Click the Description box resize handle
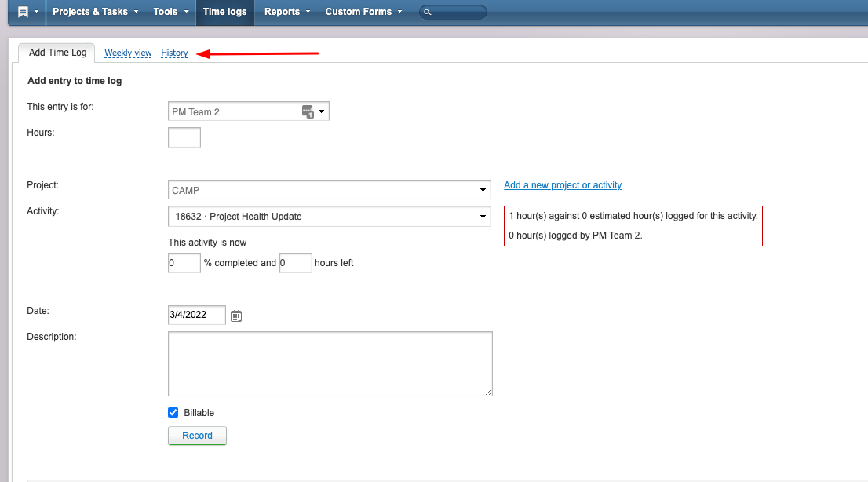The width and height of the screenshot is (868, 482). pos(488,393)
